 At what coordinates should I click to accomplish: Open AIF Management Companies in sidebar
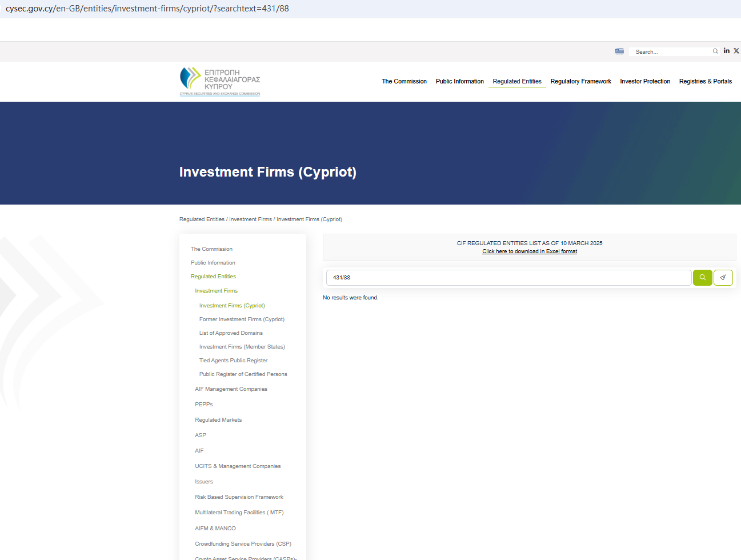pos(231,389)
